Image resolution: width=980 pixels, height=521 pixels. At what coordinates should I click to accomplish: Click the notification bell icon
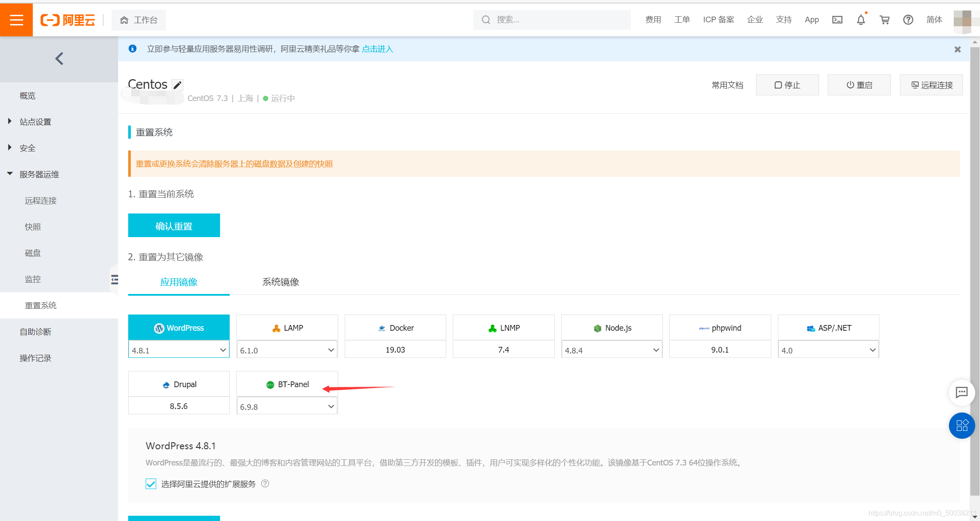click(x=861, y=20)
